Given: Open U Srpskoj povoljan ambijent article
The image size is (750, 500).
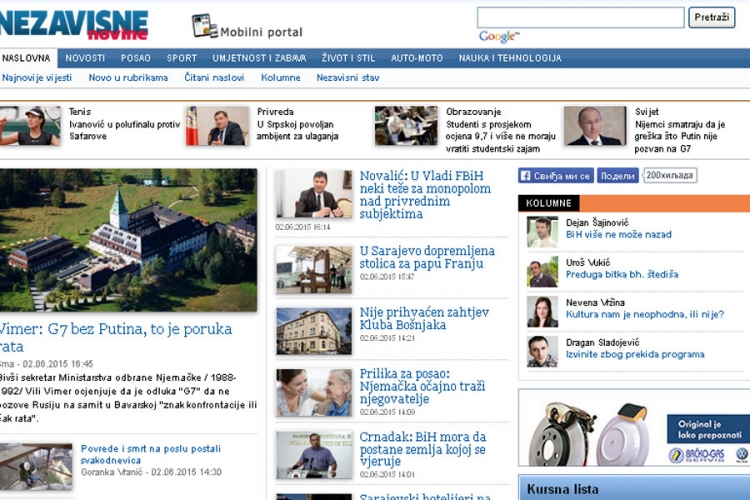Looking at the screenshot, I should click(297, 130).
